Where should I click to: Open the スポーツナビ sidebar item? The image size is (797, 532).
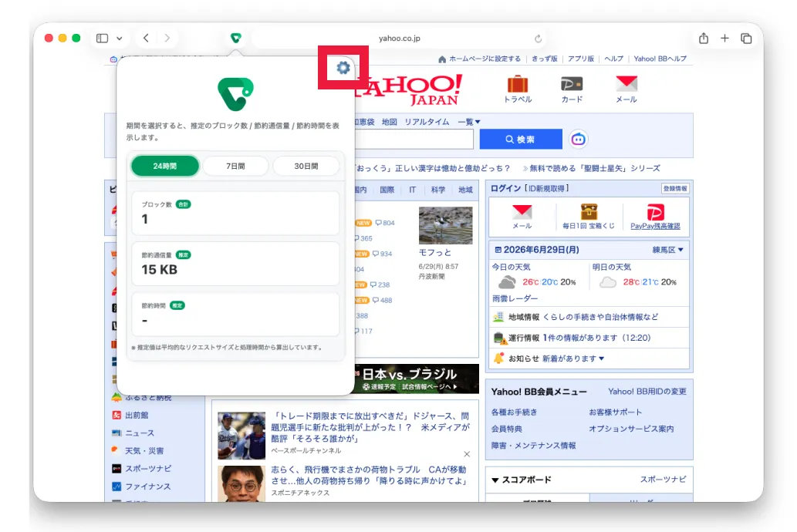(148, 469)
